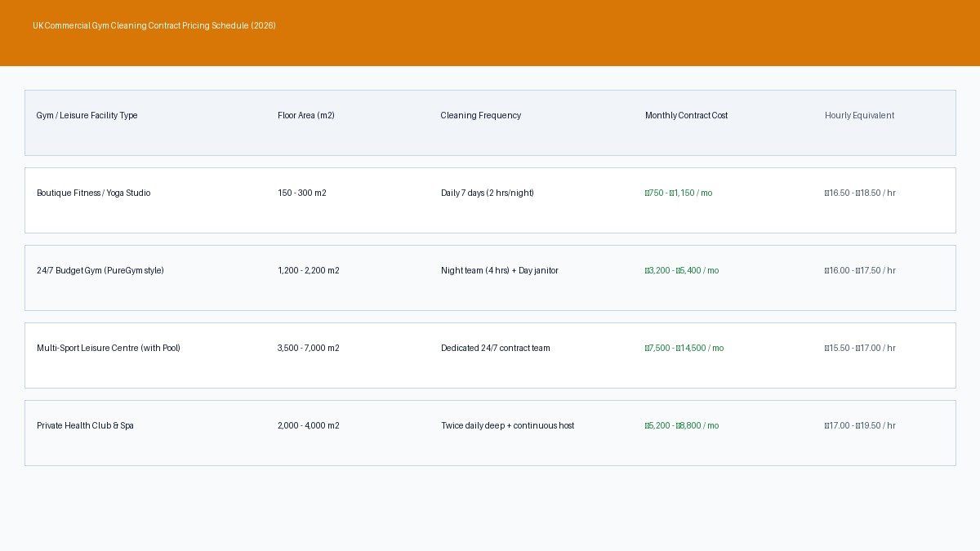This screenshot has height=551, width=980.
Task: Select the "2,000 - 4,000 m2" floor area
Action: pos(309,425)
